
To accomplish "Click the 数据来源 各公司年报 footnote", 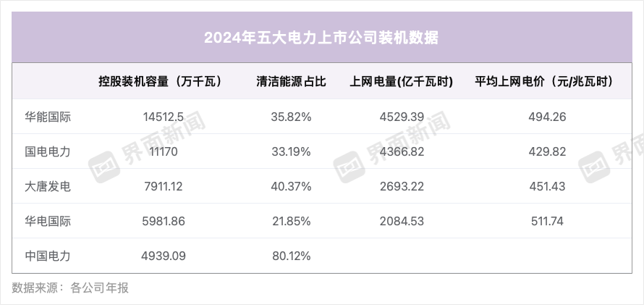I will [70, 288].
